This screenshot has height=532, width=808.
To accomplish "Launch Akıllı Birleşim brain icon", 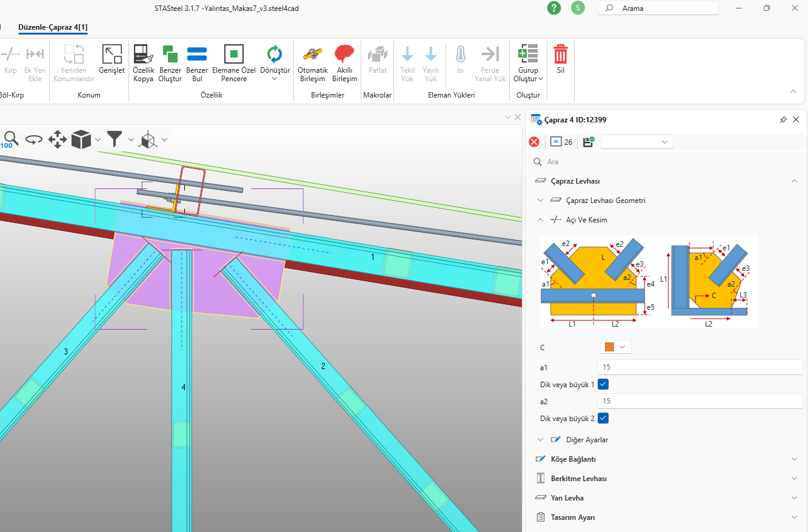I will tap(344, 55).
